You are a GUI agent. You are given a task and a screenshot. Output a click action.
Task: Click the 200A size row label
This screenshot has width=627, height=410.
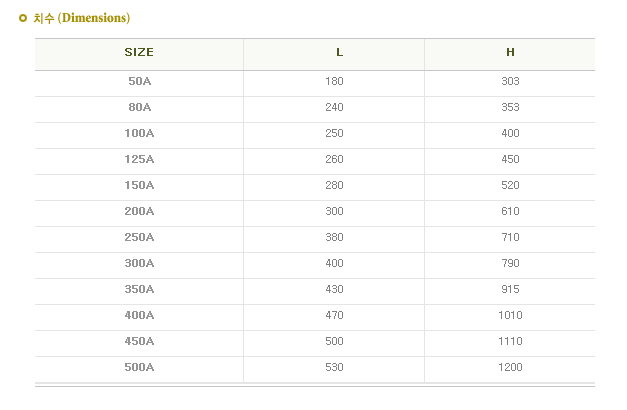pyautogui.click(x=139, y=211)
